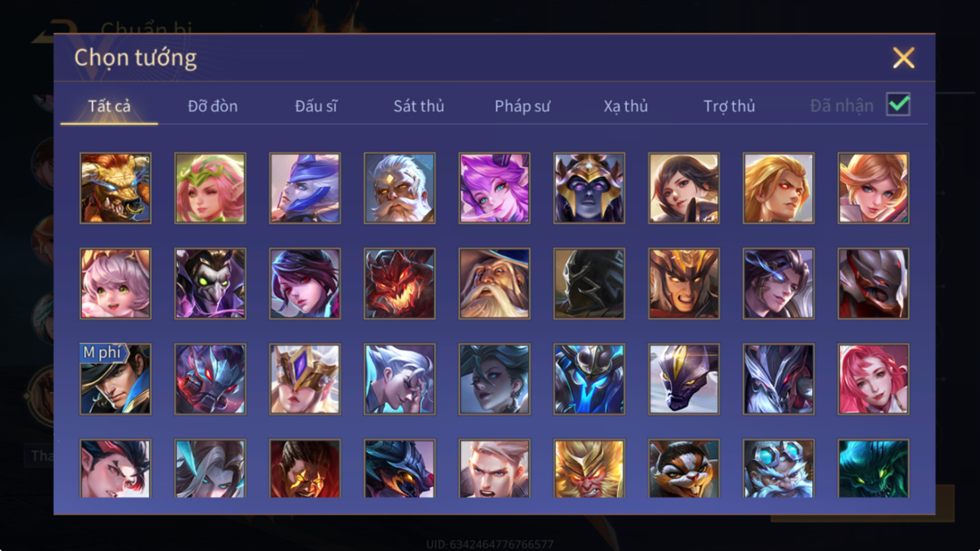Select the red lava demon hero
The width and height of the screenshot is (980, 551).
pos(400,283)
